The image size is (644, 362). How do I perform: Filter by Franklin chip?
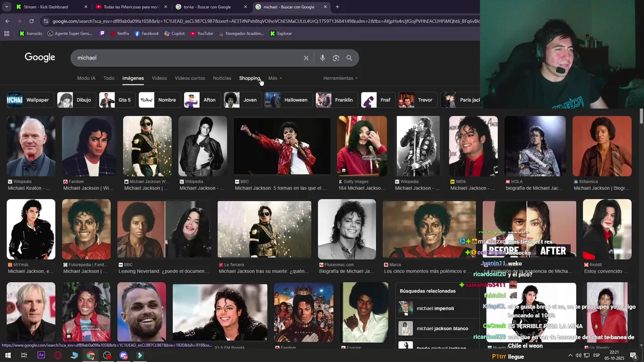click(336, 100)
